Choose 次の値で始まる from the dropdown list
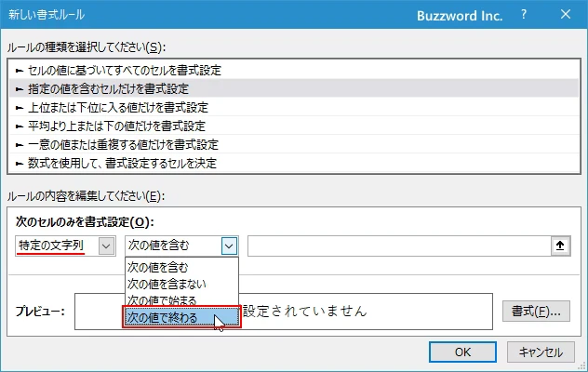Screen dimensions: 588x372 [181, 300]
